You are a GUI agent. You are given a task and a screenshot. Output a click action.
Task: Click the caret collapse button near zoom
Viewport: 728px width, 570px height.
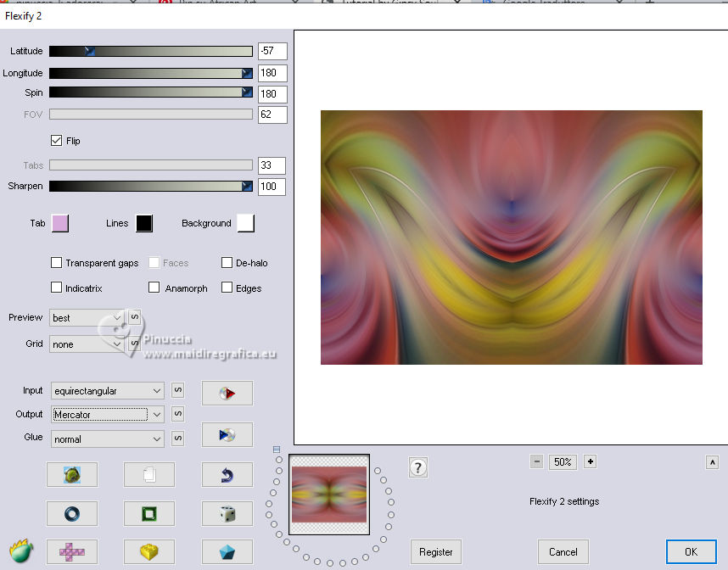click(712, 462)
